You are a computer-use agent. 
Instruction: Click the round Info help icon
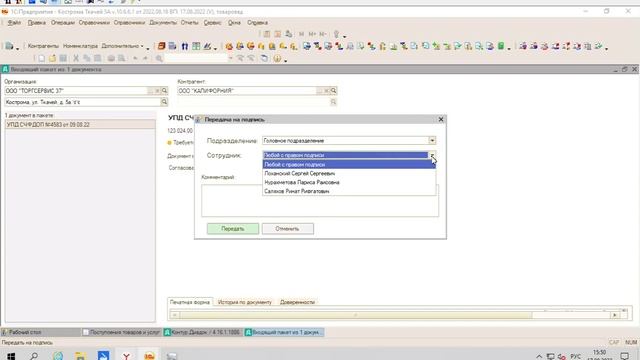(x=277, y=58)
